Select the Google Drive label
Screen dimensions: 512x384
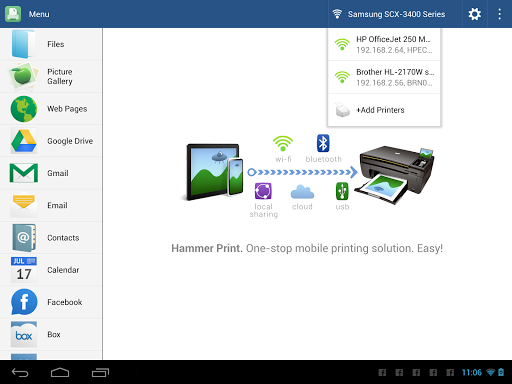[70, 141]
